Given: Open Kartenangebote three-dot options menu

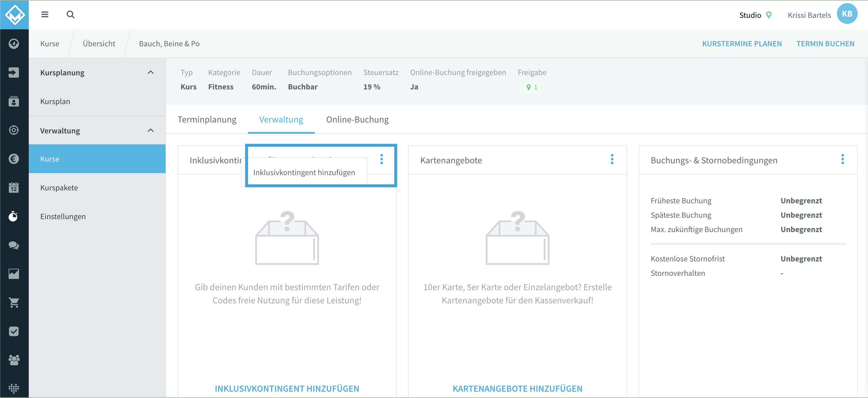Looking at the screenshot, I should pyautogui.click(x=612, y=159).
